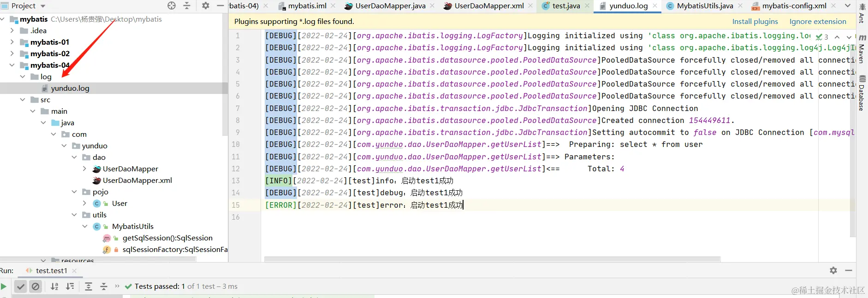Toggle show passed tests checkmark
Image resolution: width=868 pixels, height=298 pixels.
tap(20, 286)
